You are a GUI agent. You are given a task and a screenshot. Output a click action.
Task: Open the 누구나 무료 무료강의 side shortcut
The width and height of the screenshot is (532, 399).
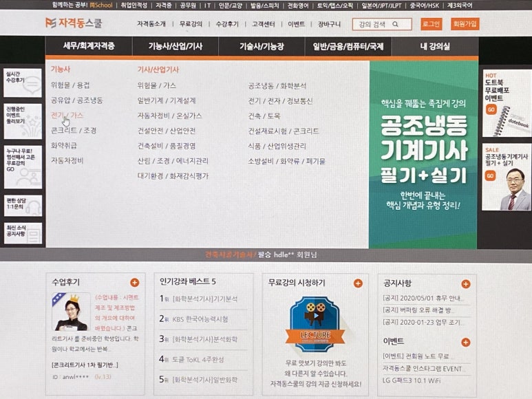click(23, 166)
